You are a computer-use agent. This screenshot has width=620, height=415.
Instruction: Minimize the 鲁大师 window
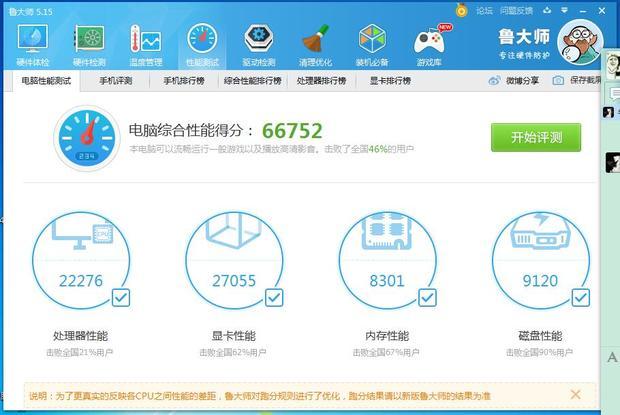[583, 11]
